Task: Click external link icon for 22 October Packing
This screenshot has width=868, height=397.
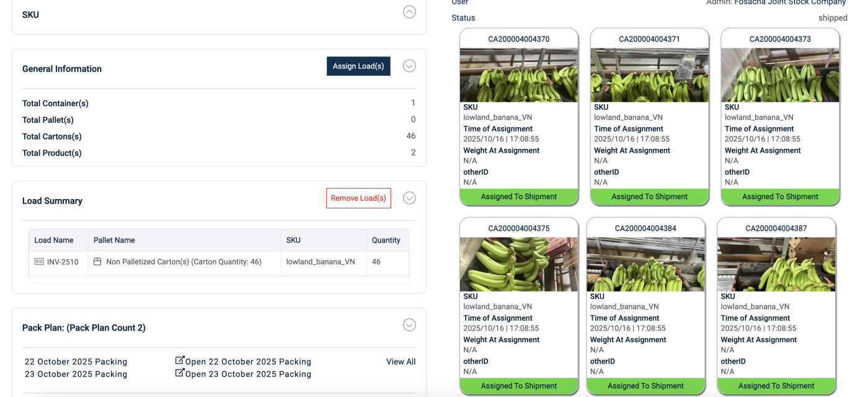Action: pos(180,360)
